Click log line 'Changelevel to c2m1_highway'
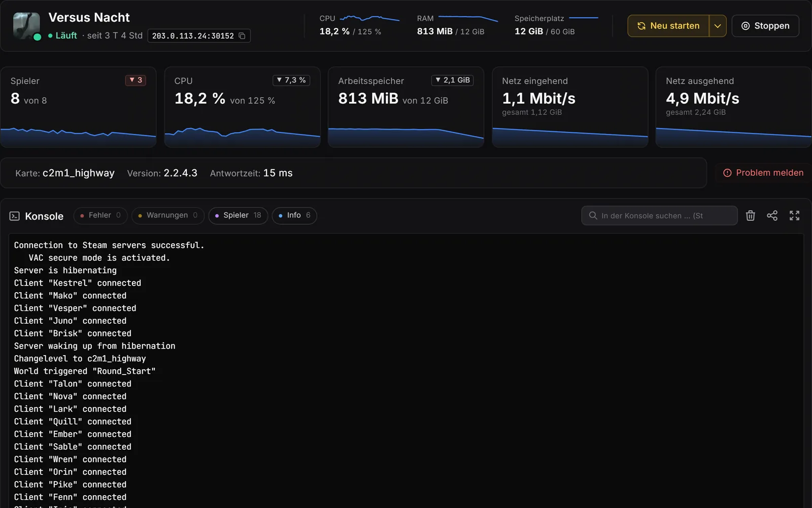This screenshot has width=812, height=508. pyautogui.click(x=80, y=359)
